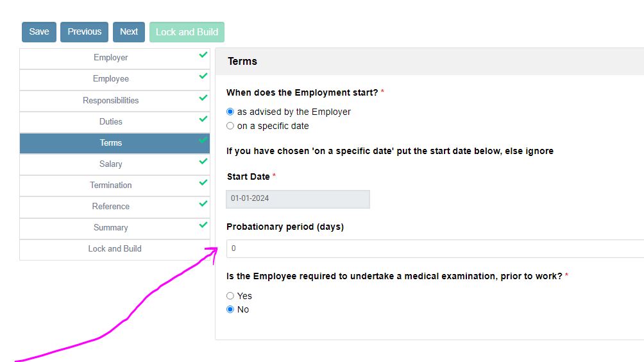Viewport: 644px width, 362px height.
Task: Open the Lock and Build sidebar step
Action: 115,249
